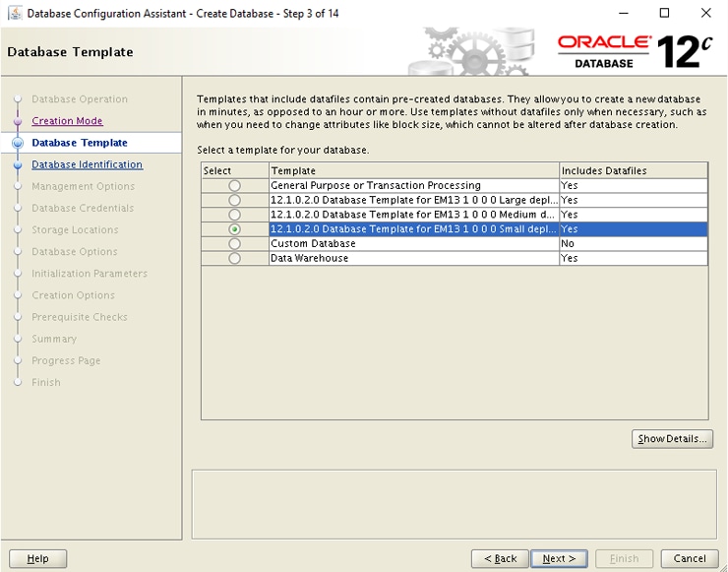Click the Template column header
The image size is (728, 572).
click(413, 170)
